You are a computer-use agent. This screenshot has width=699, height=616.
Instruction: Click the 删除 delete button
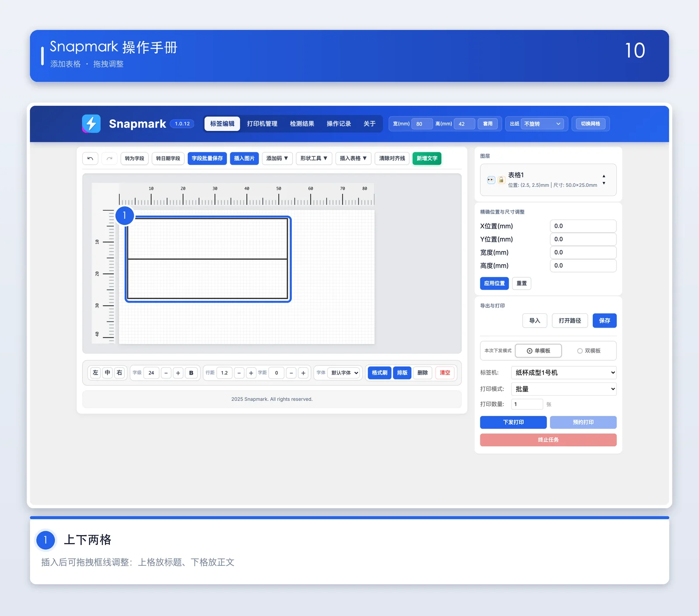click(x=422, y=373)
